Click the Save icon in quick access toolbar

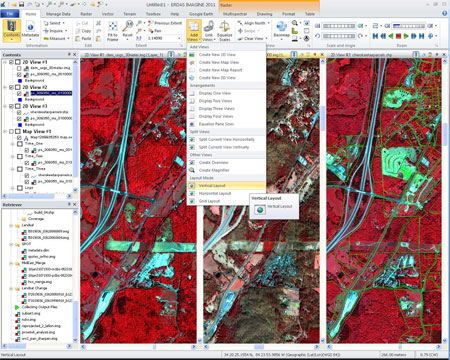22,4
